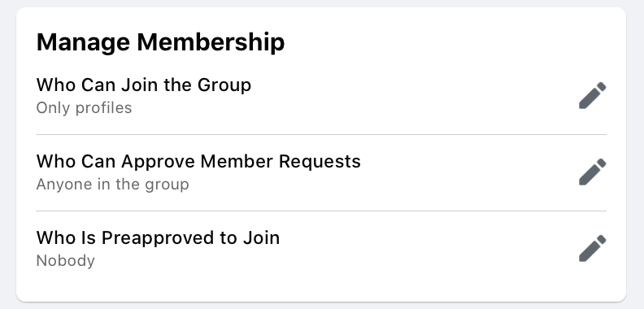Select the pencil next to Only profiles
This screenshot has height=309, width=644.
point(592,96)
